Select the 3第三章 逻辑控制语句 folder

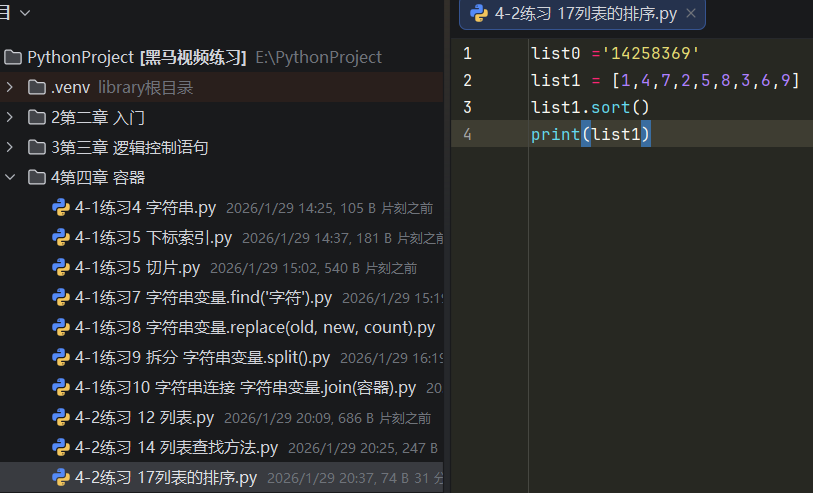click(130, 147)
